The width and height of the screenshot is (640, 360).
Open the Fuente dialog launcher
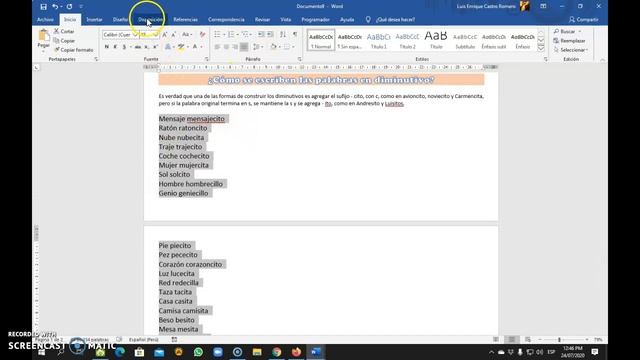point(207,59)
